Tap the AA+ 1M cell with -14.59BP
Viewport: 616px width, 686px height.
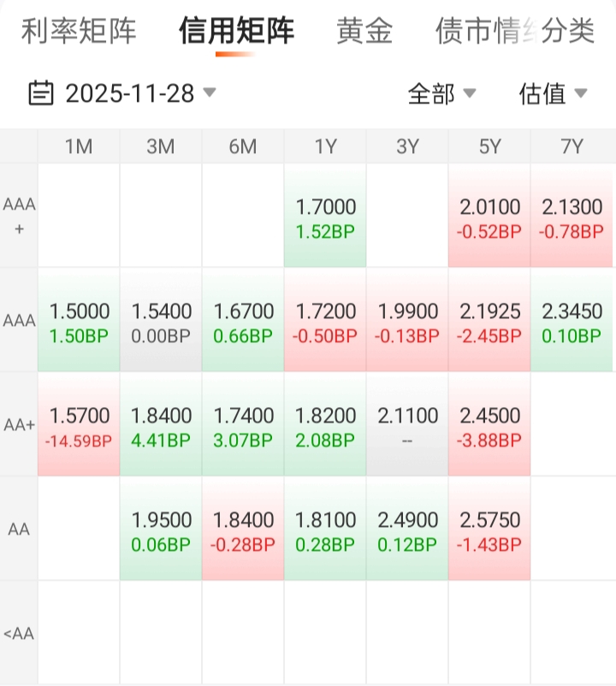click(79, 426)
